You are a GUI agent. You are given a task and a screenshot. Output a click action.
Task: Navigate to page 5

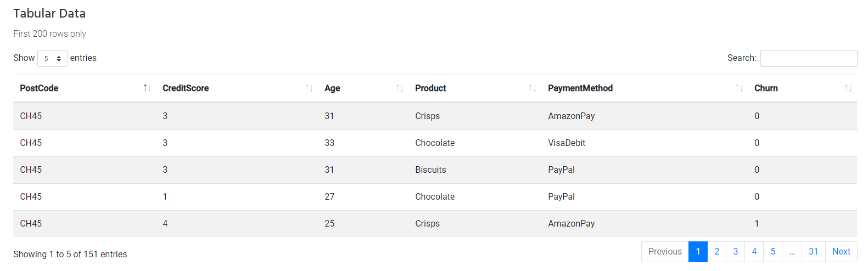tap(772, 252)
